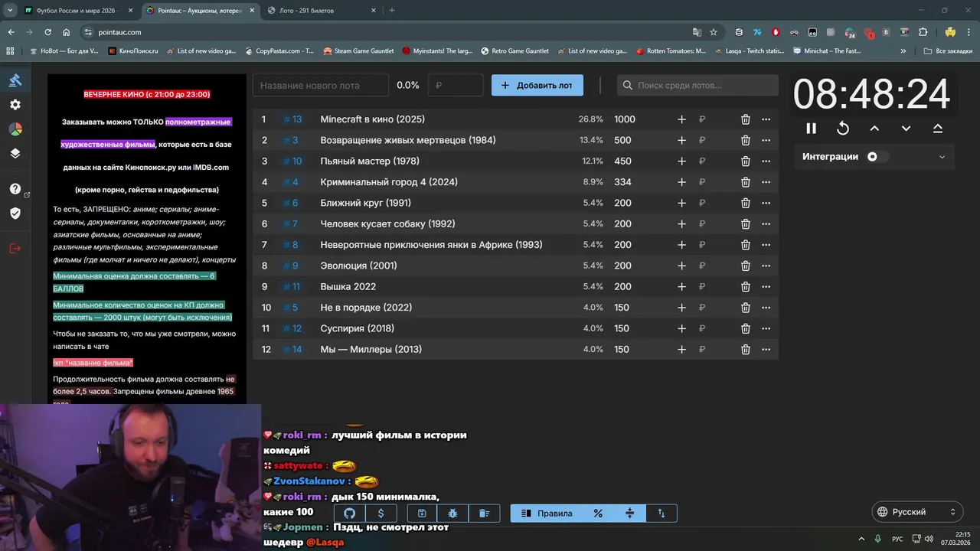
Task: Click the Ближний круг ₽ amount field
Action: (702, 204)
